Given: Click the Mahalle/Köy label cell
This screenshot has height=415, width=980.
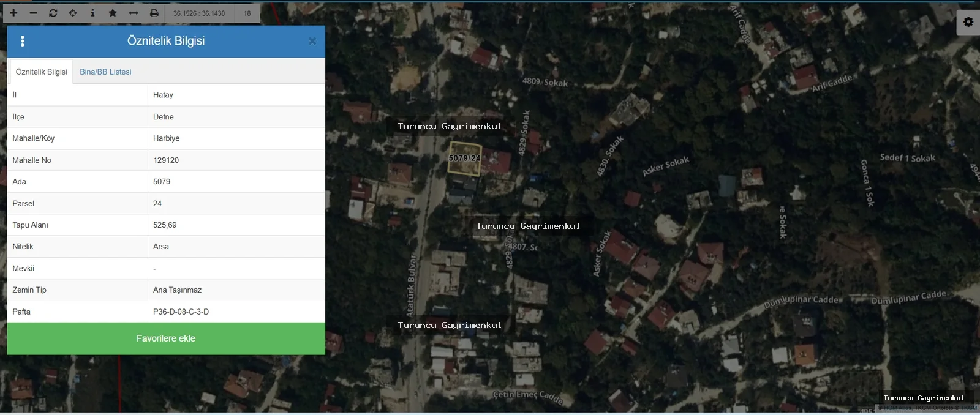Looking at the screenshot, I should 77,138.
